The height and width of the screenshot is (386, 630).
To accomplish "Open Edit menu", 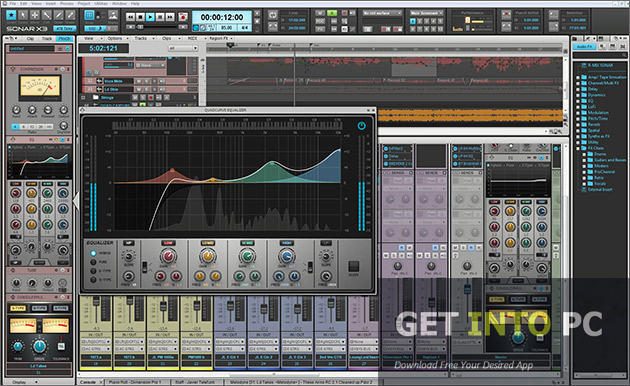I will [24, 4].
